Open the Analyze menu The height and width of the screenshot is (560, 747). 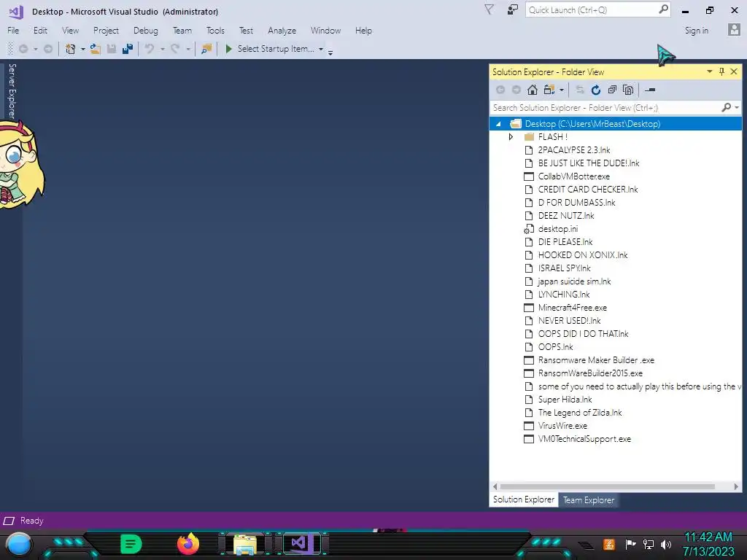pos(282,31)
